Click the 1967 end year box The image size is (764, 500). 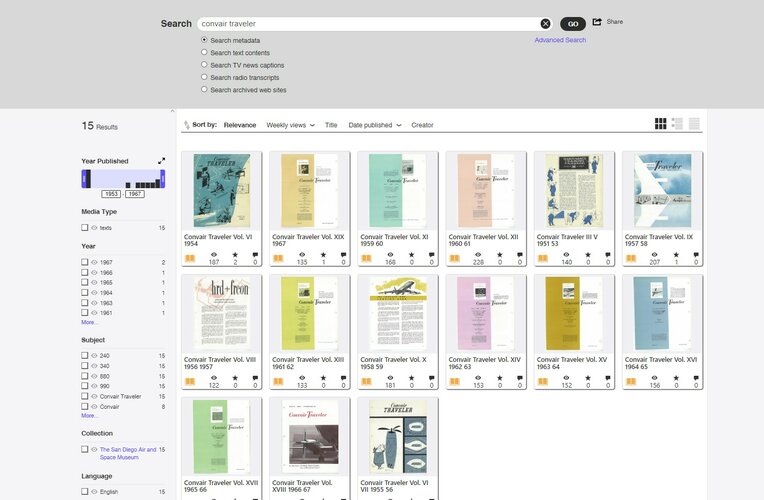[134, 194]
